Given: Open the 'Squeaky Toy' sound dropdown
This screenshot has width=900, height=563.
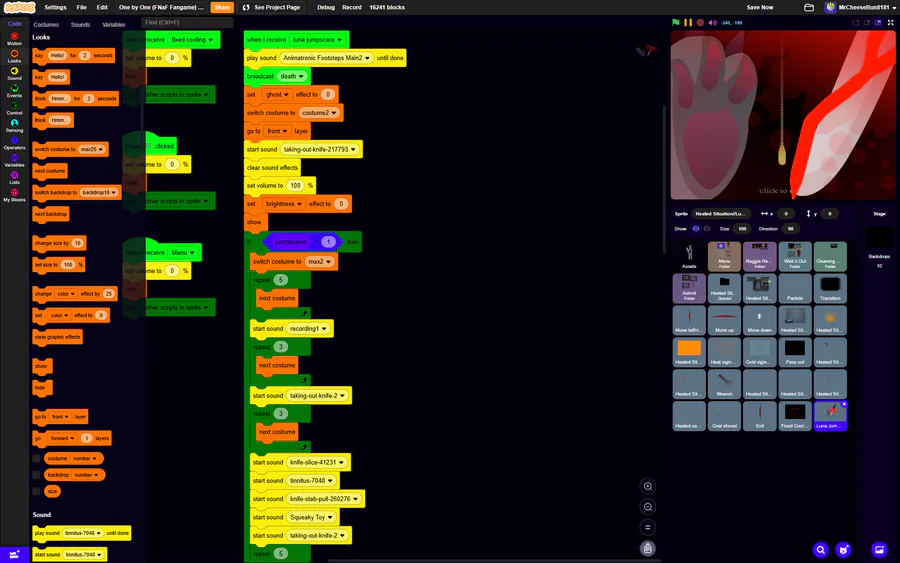Looking at the screenshot, I should [x=311, y=517].
